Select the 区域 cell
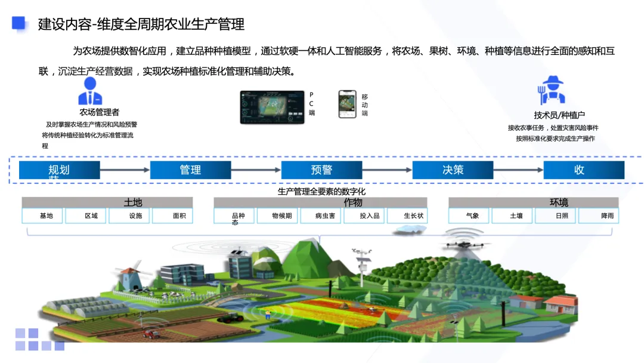Screen dimensions: 644x363 (x=86, y=216)
